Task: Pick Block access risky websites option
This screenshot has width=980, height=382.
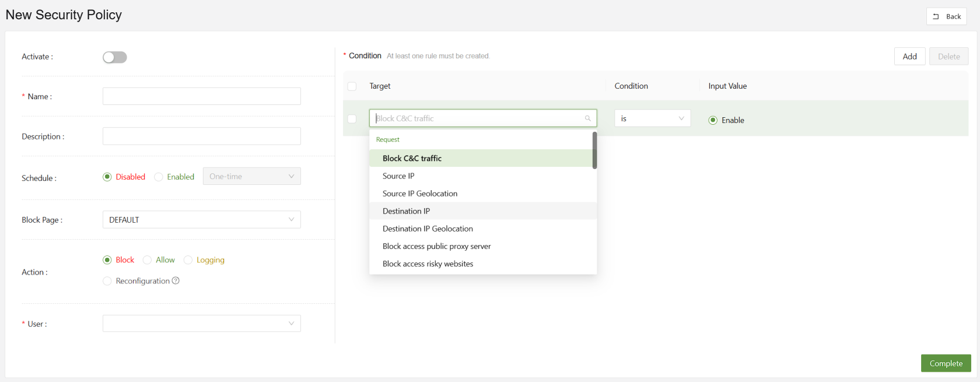Action: (x=428, y=264)
